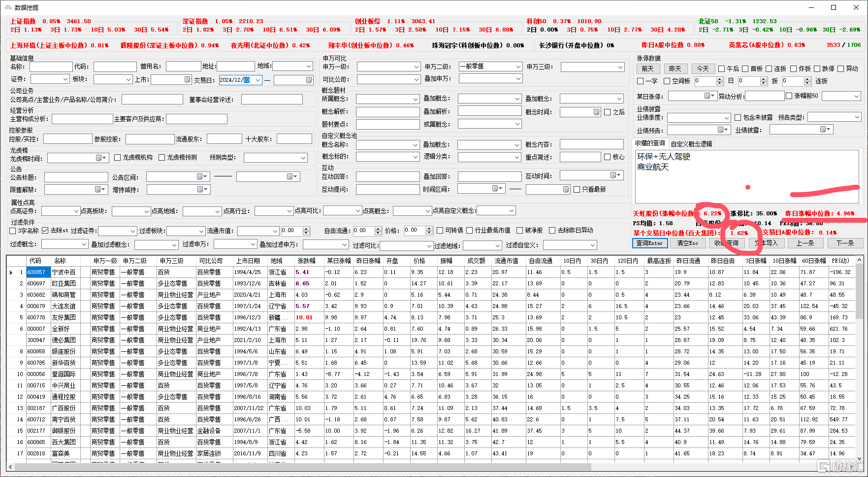This screenshot has width=868, height=477.
Task: Click the 公告标题 input field
Action: pyautogui.click(x=76, y=177)
